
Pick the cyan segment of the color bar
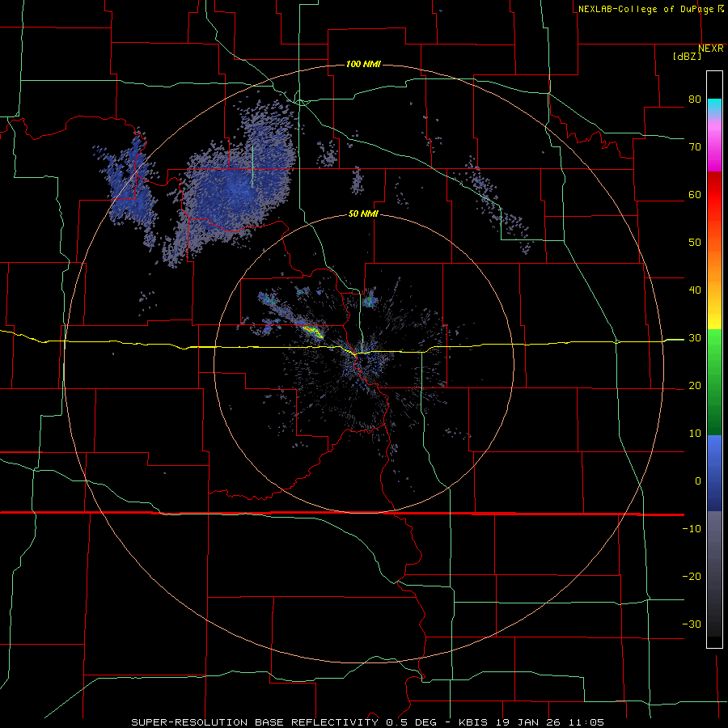click(x=714, y=105)
